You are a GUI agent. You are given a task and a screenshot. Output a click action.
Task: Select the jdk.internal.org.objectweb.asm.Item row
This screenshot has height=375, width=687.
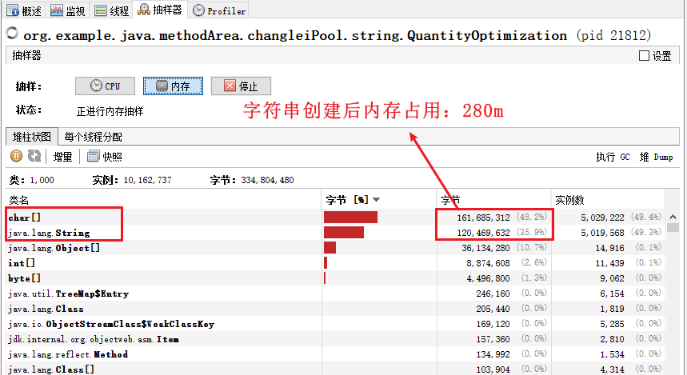click(335, 339)
